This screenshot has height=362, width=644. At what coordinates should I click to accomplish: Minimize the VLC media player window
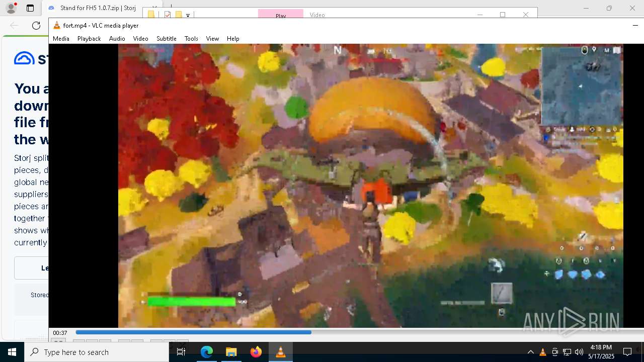(x=635, y=26)
